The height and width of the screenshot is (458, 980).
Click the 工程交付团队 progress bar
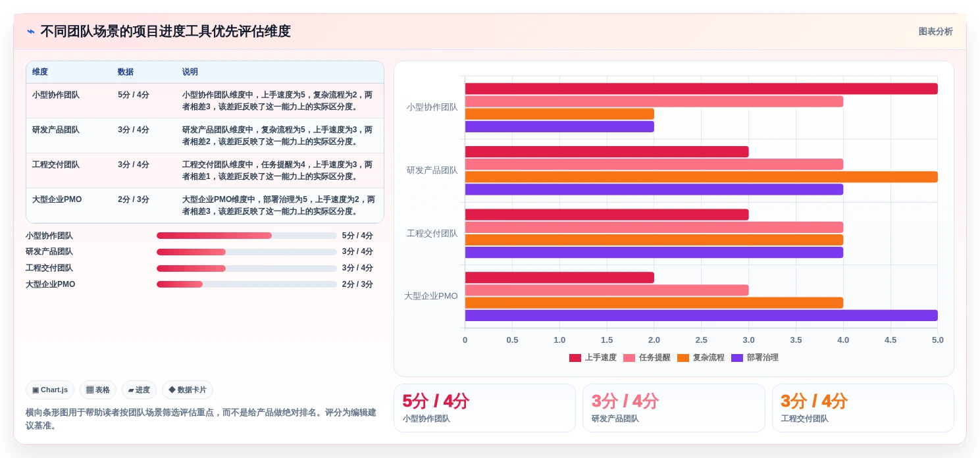[x=247, y=268]
